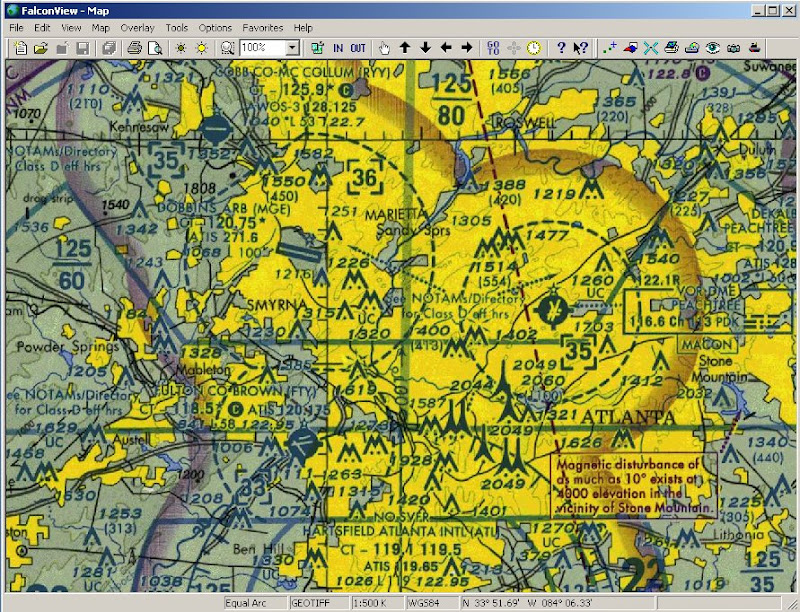Screen dimensions: 800x612
Task: Select the hand pan tool
Action: pyautogui.click(x=384, y=48)
